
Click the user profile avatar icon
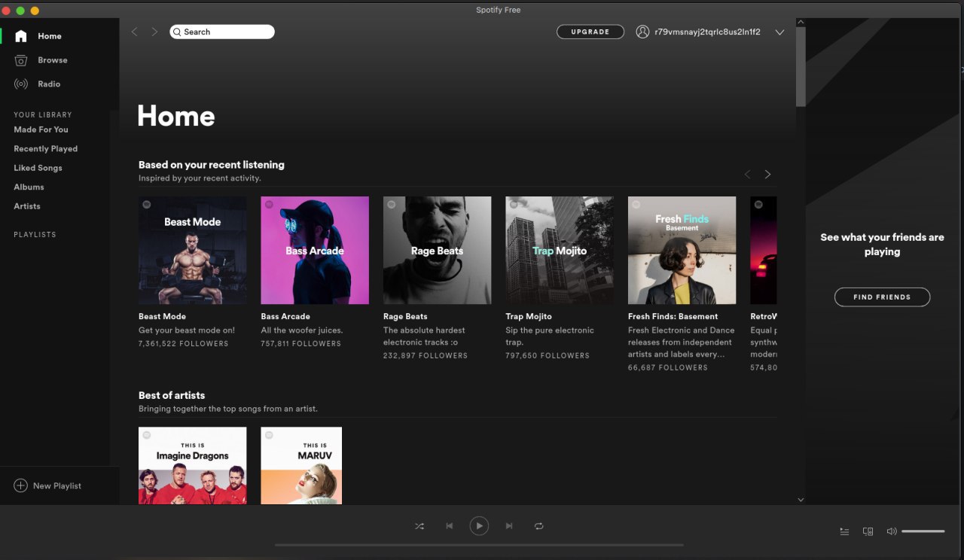point(642,32)
